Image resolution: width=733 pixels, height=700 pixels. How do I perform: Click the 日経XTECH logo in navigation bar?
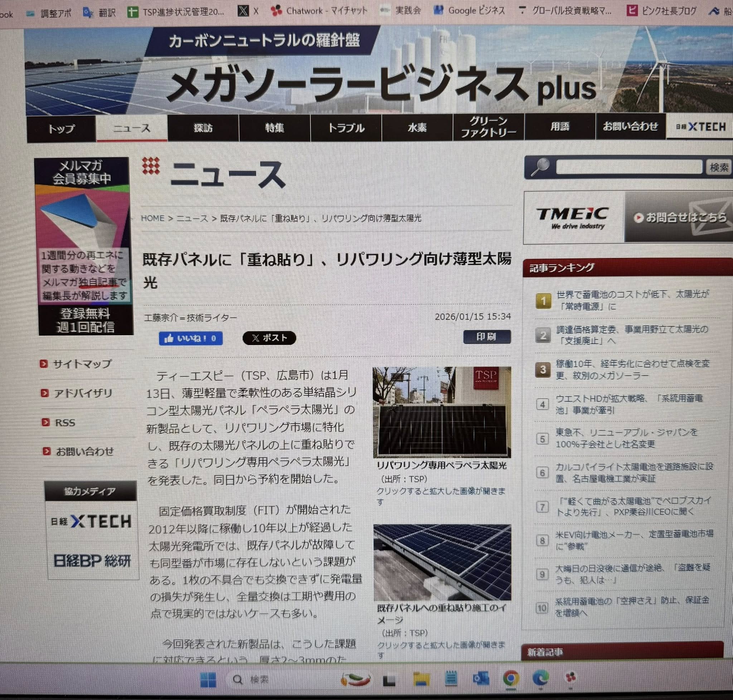(700, 127)
